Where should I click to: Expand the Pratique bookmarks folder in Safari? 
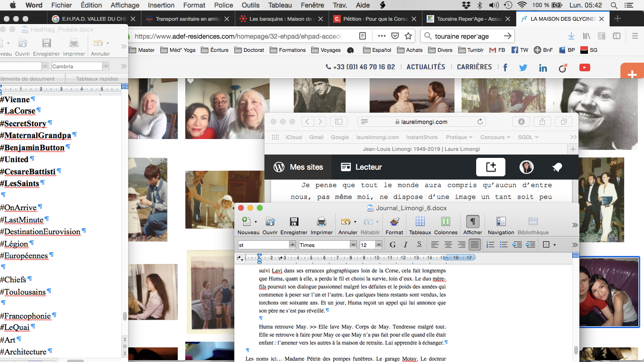(x=459, y=137)
